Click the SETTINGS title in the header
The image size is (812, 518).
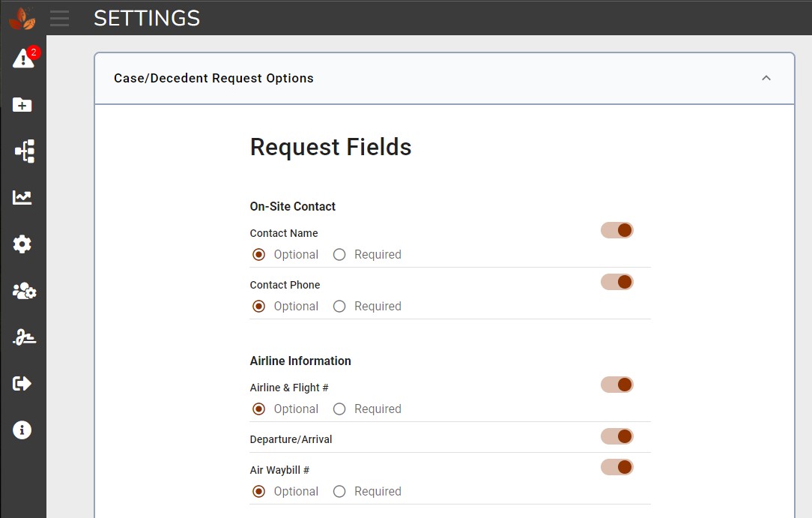click(146, 18)
